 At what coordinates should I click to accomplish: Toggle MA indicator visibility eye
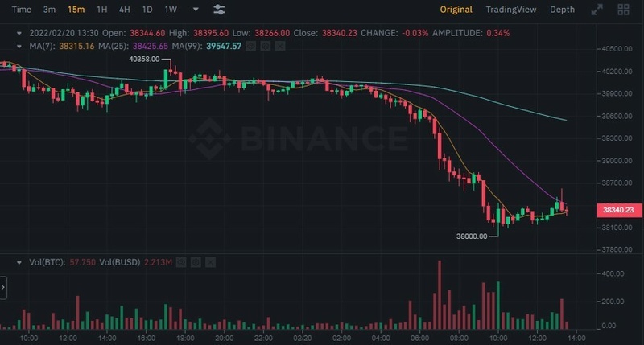[250, 47]
